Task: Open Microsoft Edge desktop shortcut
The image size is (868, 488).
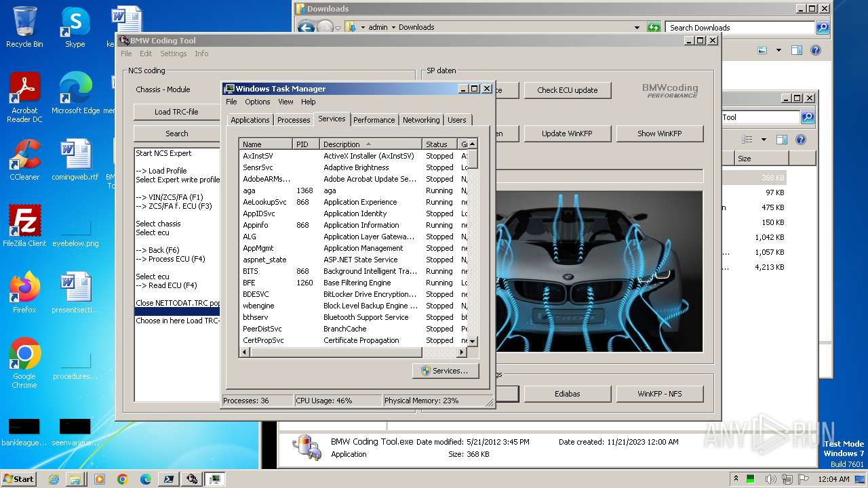Action: pos(75,94)
